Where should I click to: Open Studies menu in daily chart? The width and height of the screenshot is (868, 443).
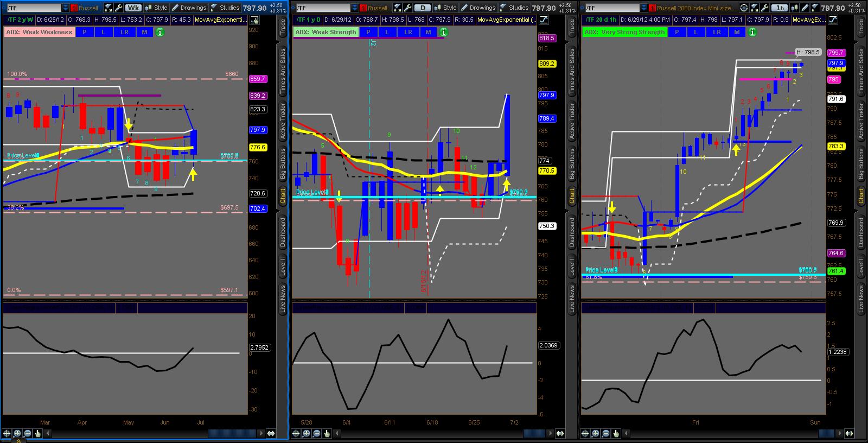(514, 8)
